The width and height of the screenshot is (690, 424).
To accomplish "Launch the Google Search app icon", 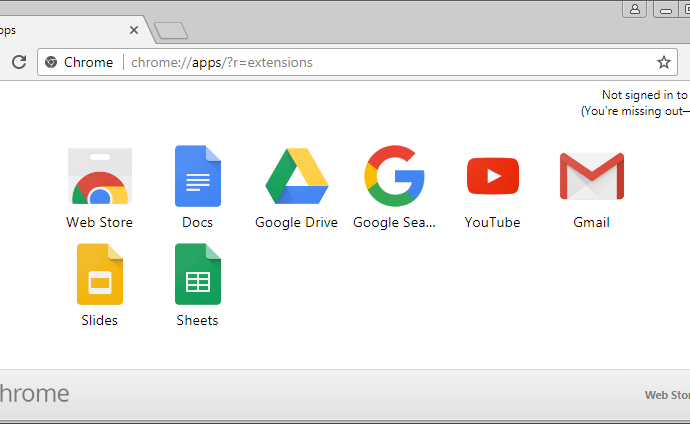I will point(394,176).
